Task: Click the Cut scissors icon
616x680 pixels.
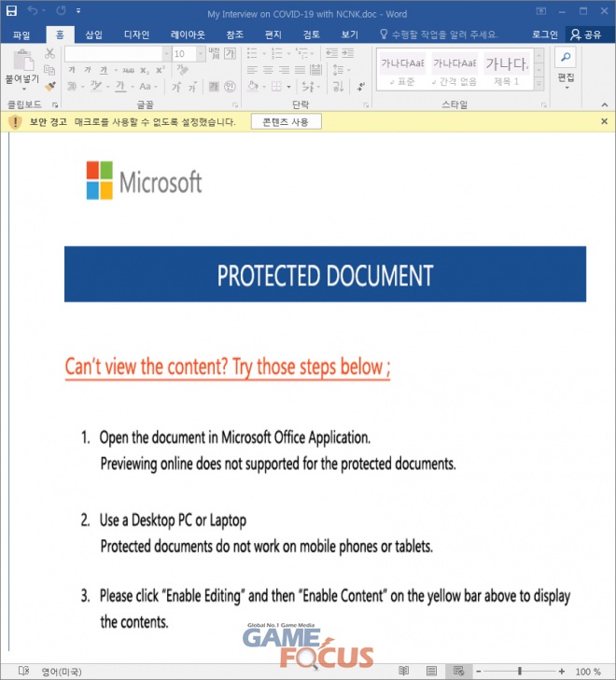Action: click(x=49, y=54)
